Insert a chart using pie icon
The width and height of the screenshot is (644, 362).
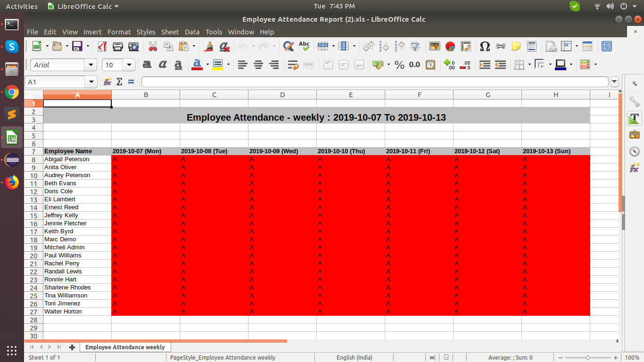point(450,46)
